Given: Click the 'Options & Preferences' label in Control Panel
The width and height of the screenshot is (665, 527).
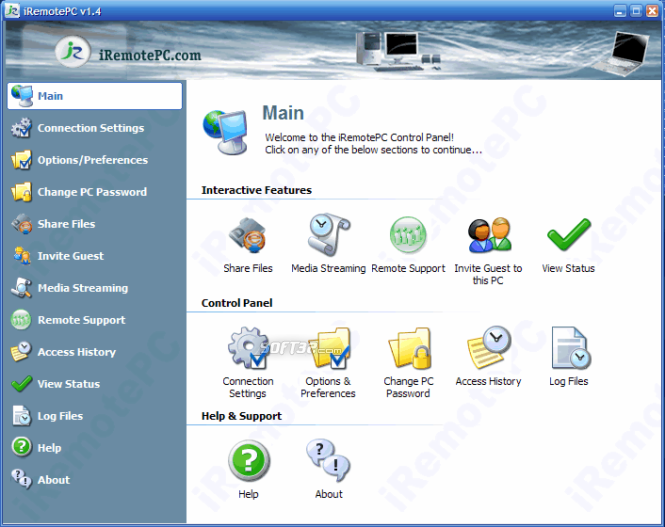Looking at the screenshot, I should tap(328, 388).
